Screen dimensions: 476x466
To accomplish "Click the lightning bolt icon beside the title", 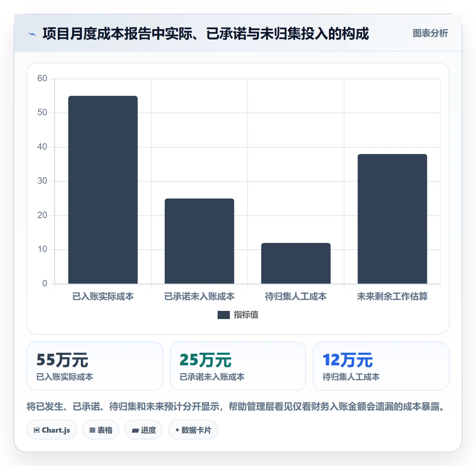I will pos(32,34).
